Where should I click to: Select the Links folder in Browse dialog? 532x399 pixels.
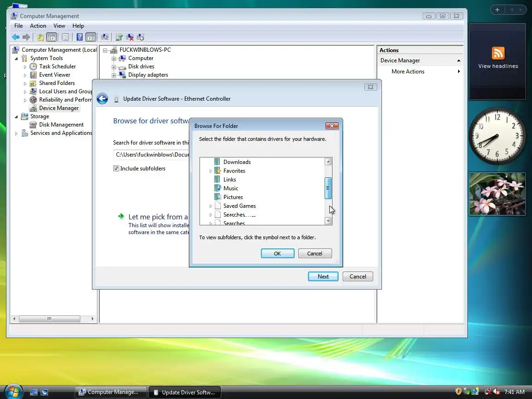[230, 180]
